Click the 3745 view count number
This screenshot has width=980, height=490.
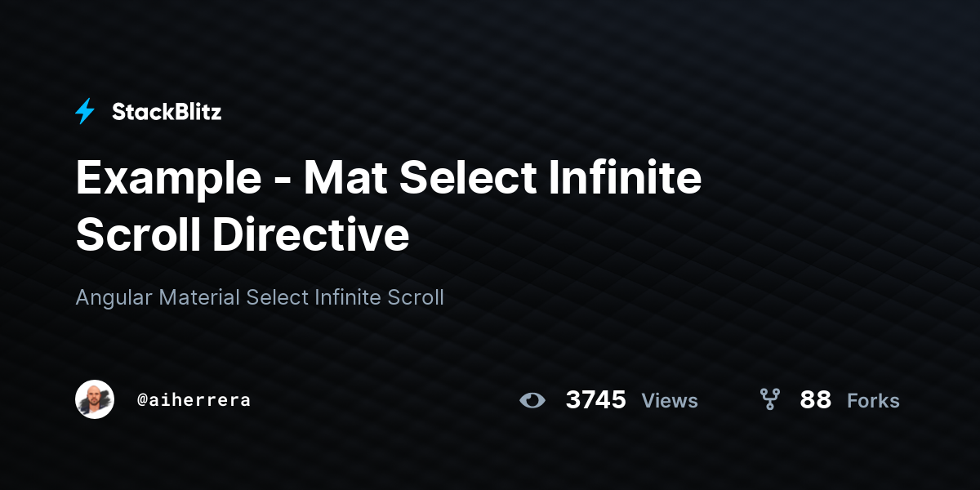[595, 400]
